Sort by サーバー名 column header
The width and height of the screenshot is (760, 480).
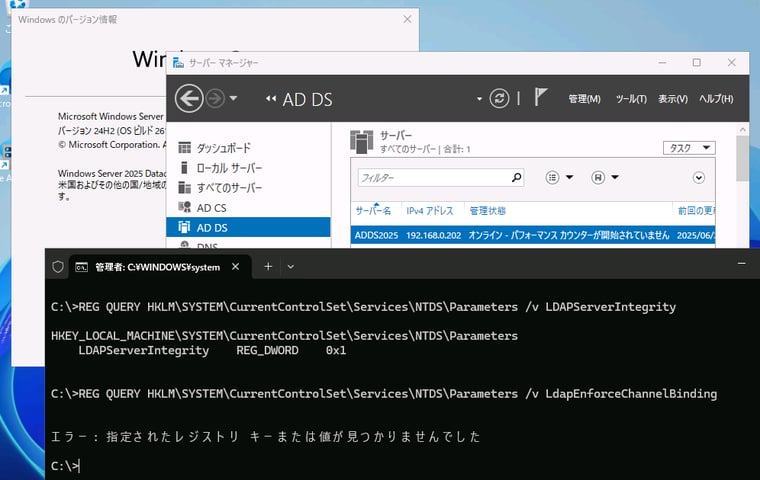373,210
